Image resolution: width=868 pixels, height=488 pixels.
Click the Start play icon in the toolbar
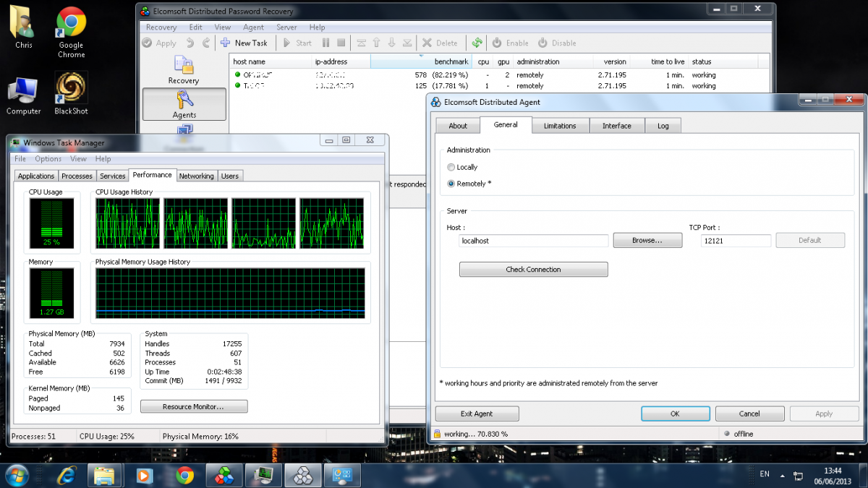point(297,43)
